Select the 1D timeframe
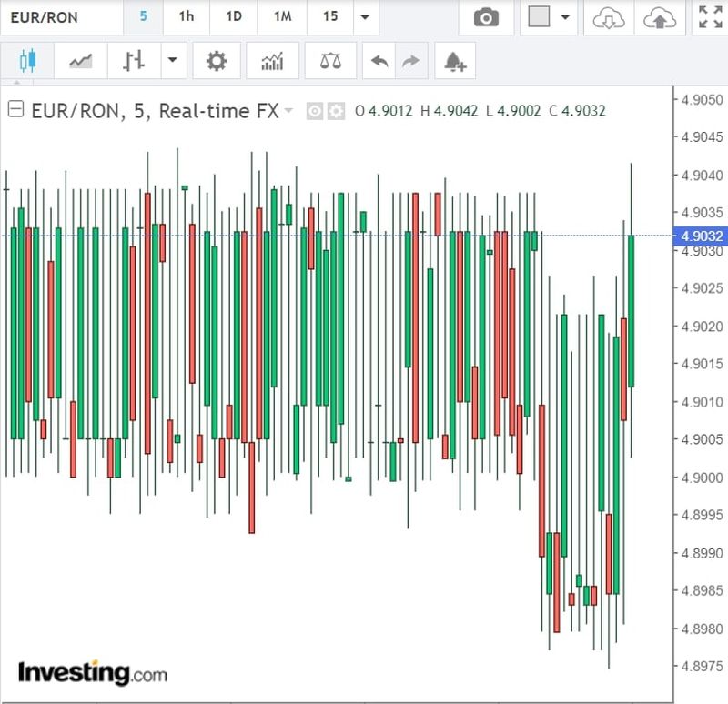Screen dimensions: 728x704 point(234,17)
